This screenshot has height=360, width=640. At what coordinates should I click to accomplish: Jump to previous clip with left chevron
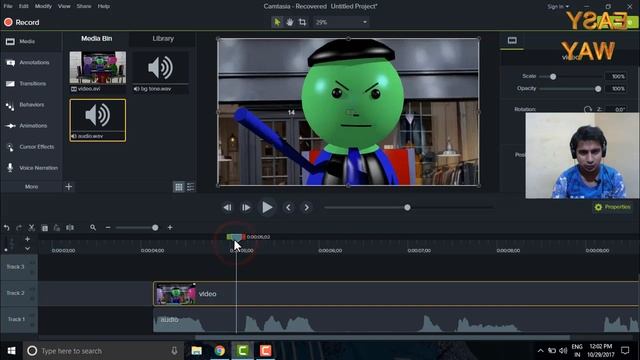click(288, 208)
